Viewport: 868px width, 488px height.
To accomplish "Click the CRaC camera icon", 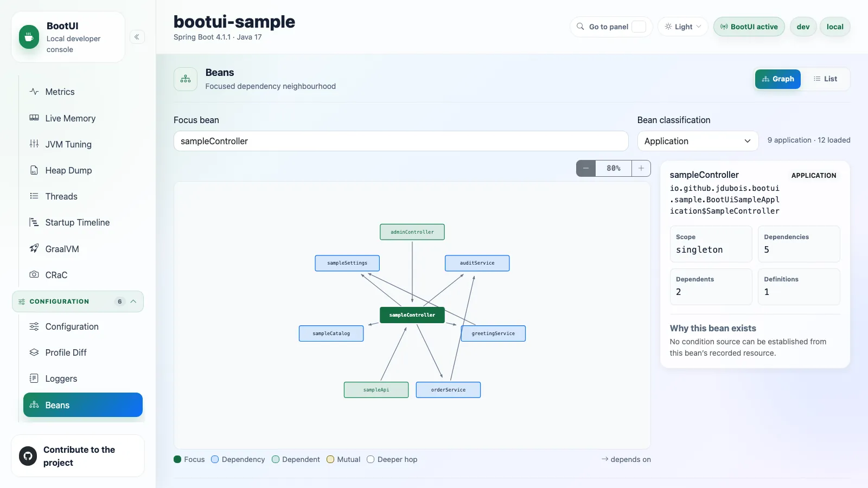I will click(34, 274).
